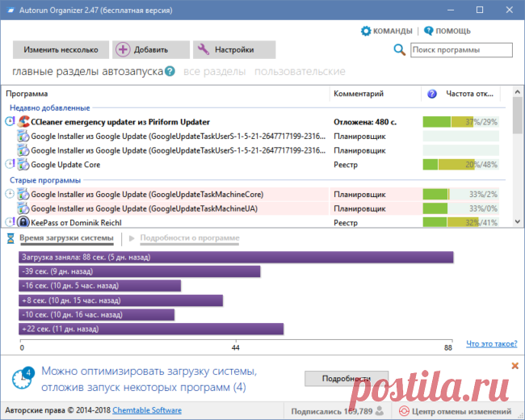The image size is (525, 420).
Task: Click the list scrollbar up arrow
Action: point(517,92)
